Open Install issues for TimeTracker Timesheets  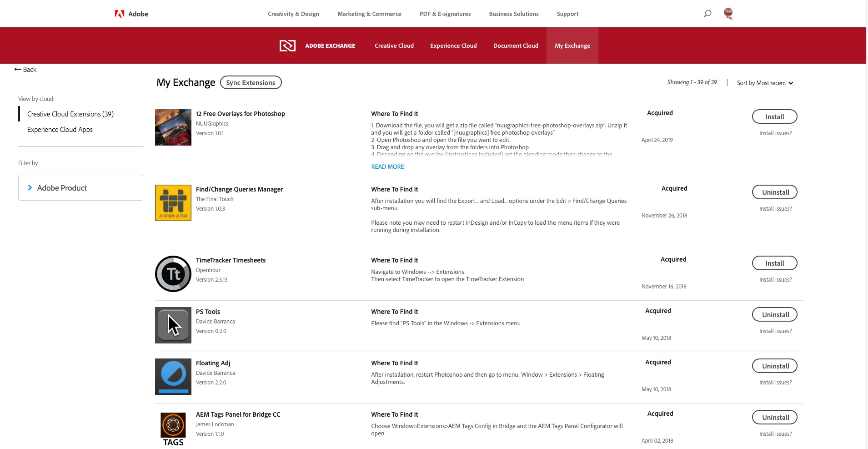[775, 280]
